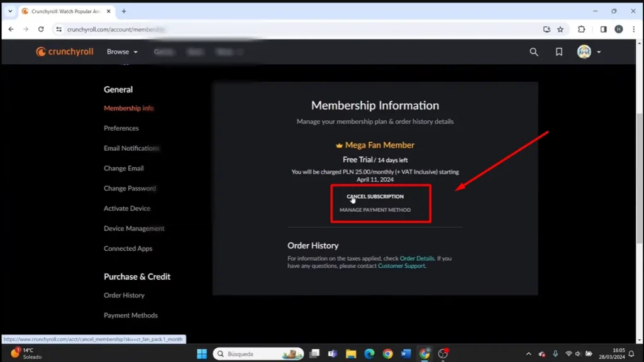Screen dimensions: 644x362
Task: Open Microsoft Edge from taskbar
Action: (x=369, y=354)
